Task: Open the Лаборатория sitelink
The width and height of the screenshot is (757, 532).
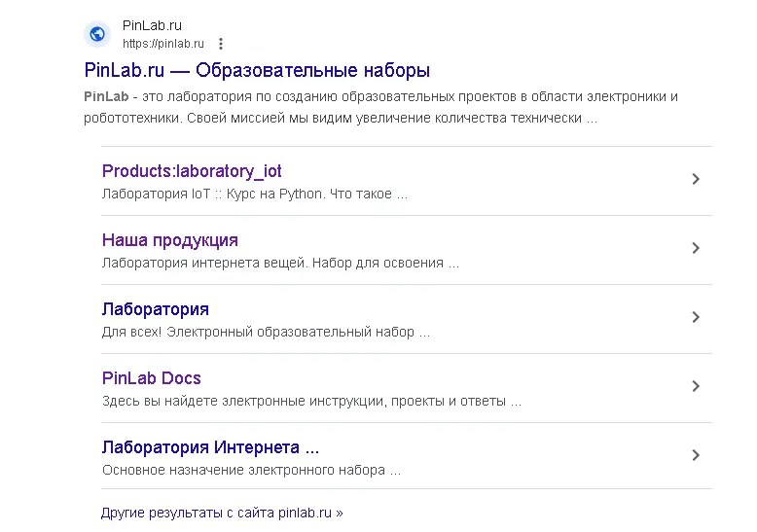Action: pos(156,309)
